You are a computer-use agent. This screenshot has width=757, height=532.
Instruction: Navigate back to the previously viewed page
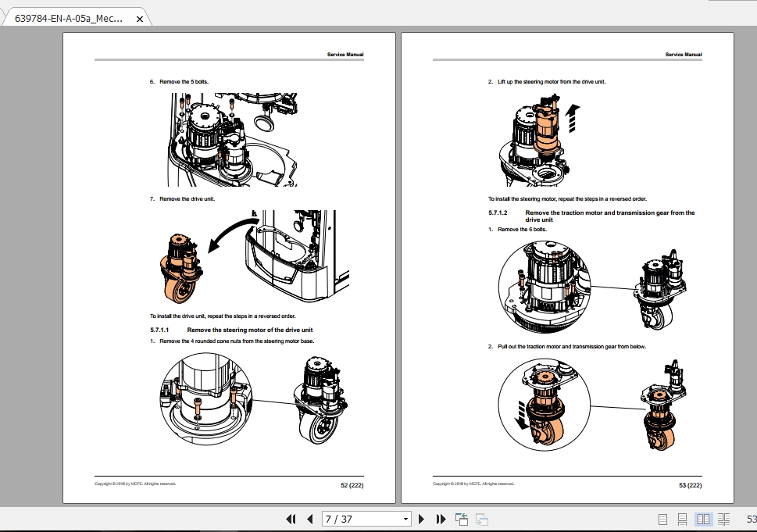point(460,519)
